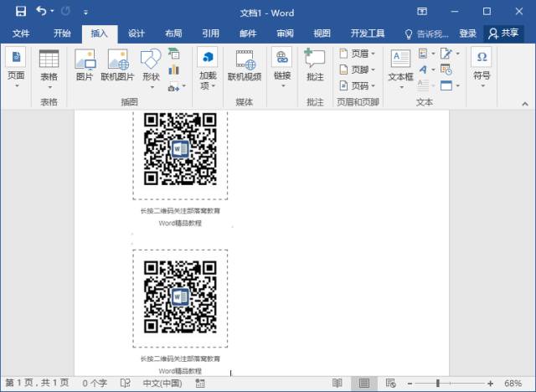Viewport: 536px width, 392px height.
Task: Open the 形状 shapes gallery
Action: pos(151,65)
